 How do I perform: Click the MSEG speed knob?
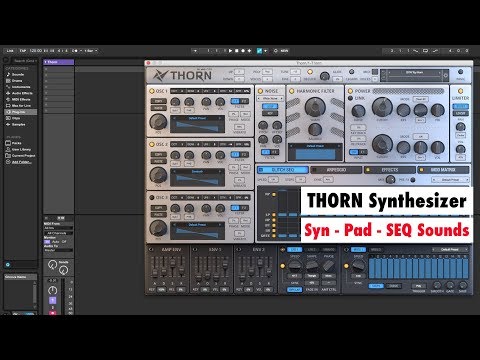tap(358, 266)
